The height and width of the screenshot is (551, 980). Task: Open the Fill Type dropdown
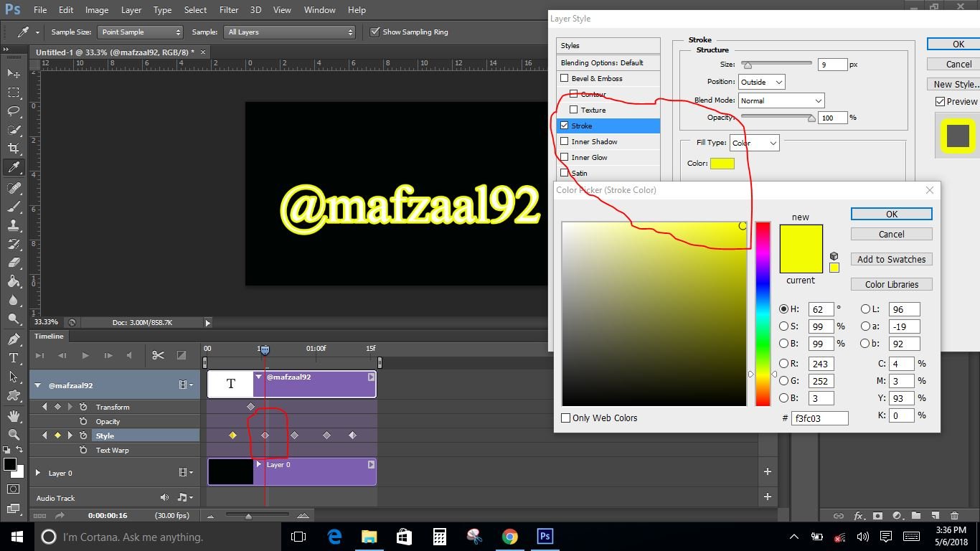[754, 143]
